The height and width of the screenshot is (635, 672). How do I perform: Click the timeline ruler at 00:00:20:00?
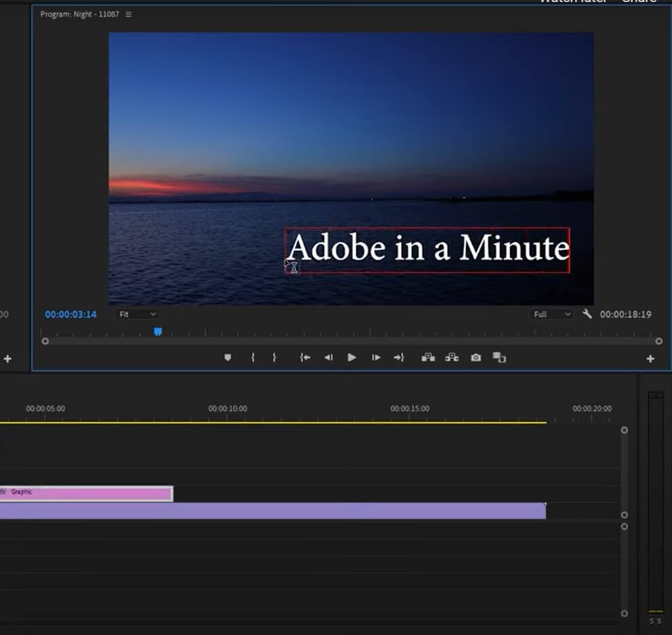point(592,409)
